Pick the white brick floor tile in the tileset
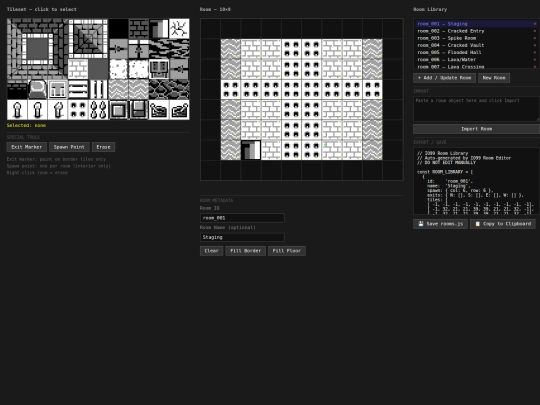 coord(78,69)
